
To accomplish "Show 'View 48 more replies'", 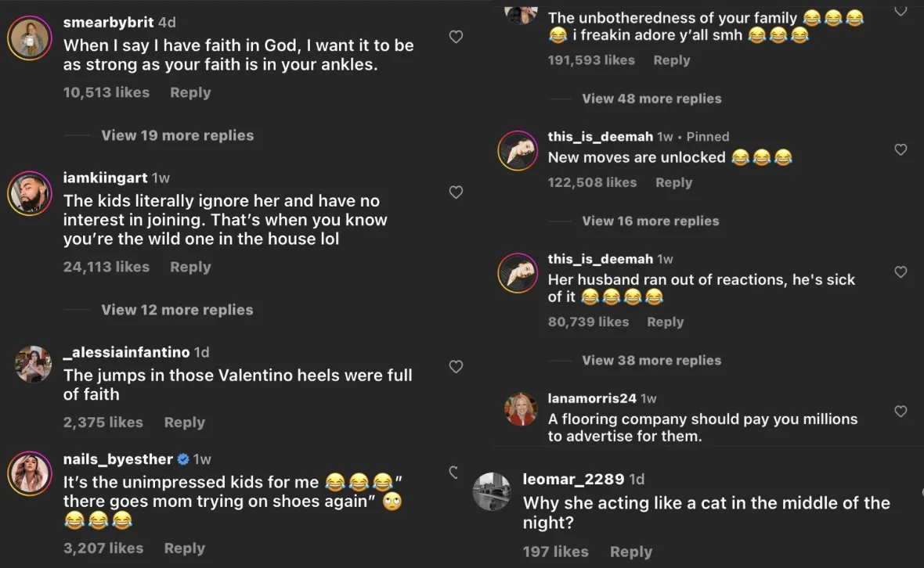I will tap(651, 99).
